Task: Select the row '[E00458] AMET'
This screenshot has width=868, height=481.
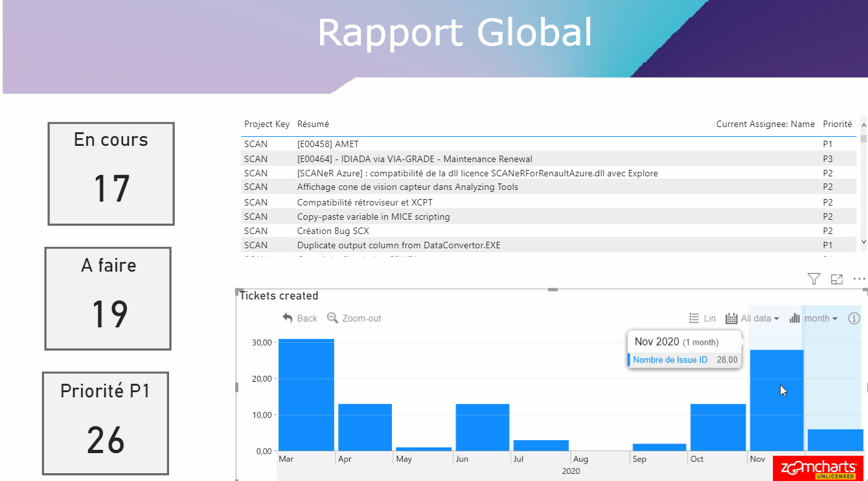Action: pyautogui.click(x=549, y=144)
